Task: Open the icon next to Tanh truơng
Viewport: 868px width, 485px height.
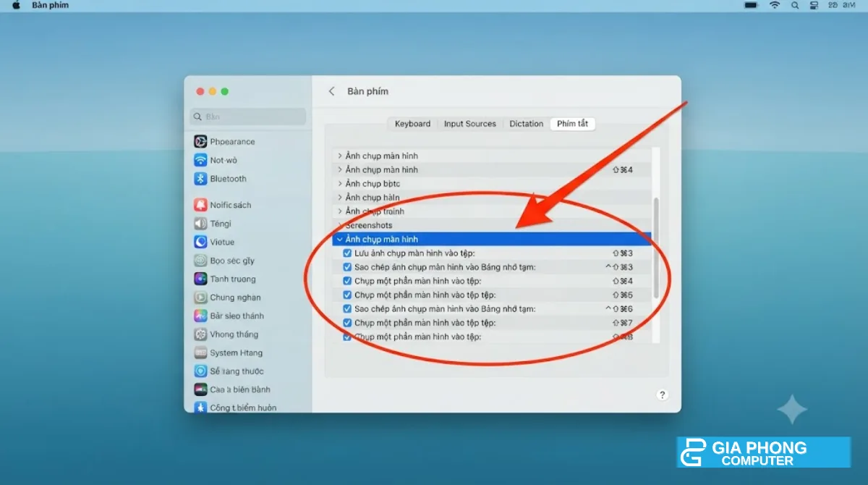Action: [200, 279]
